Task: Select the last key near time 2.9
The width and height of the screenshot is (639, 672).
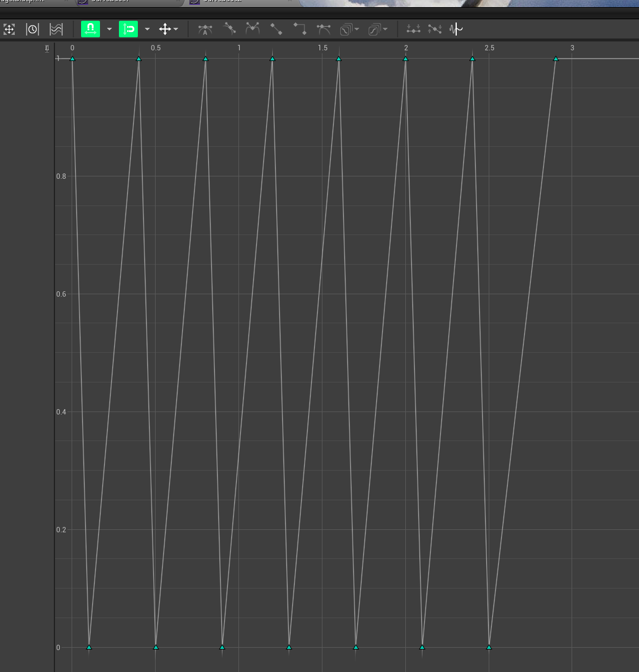Action: [556, 58]
